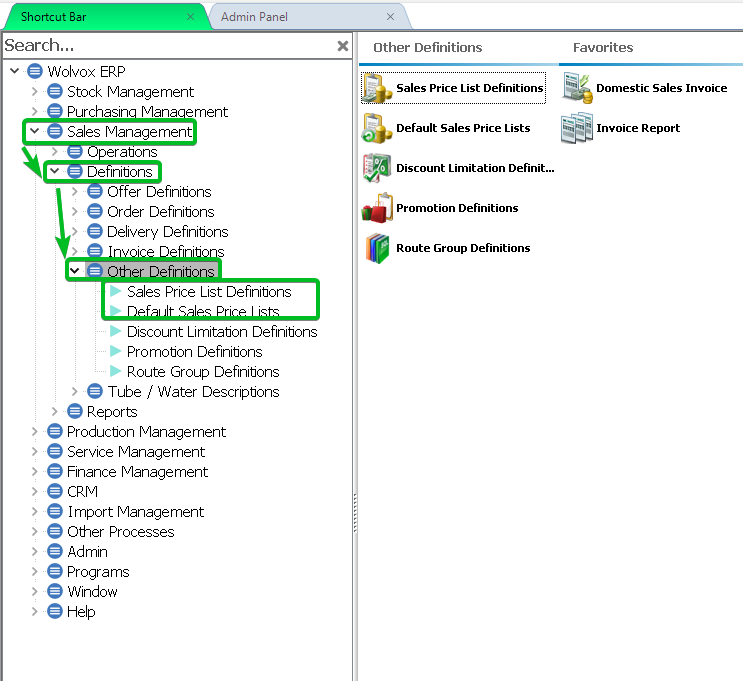Open Route Group Definitions books icon
Image resolution: width=743 pixels, height=681 pixels.
click(x=377, y=248)
